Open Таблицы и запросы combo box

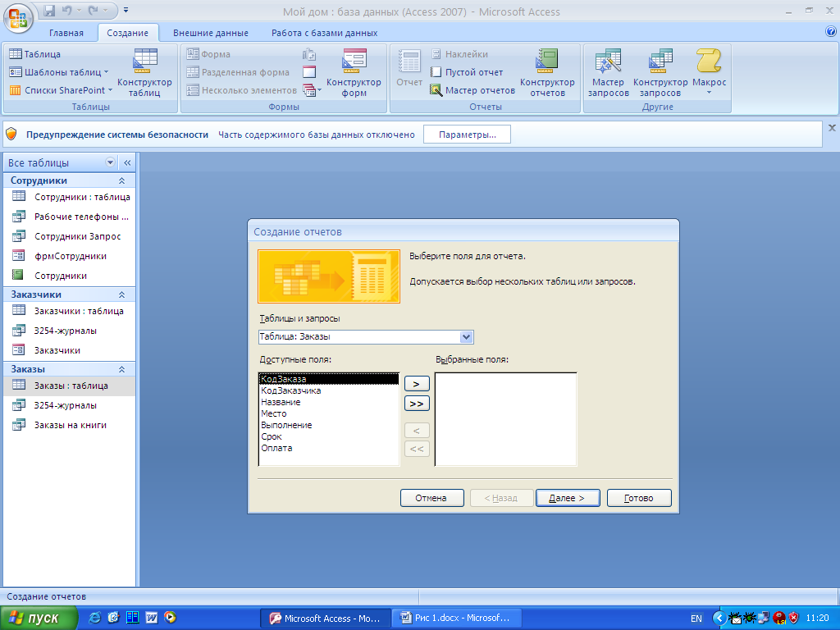click(366, 337)
